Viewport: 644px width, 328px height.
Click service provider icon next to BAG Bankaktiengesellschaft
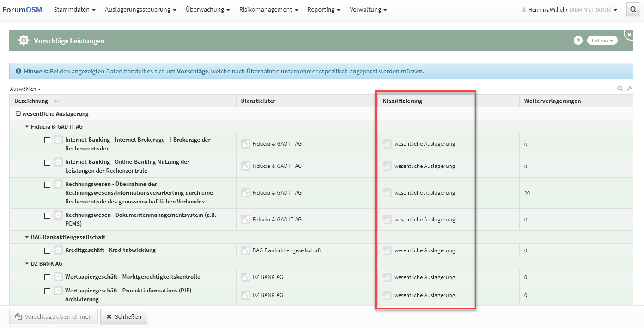[x=246, y=250]
